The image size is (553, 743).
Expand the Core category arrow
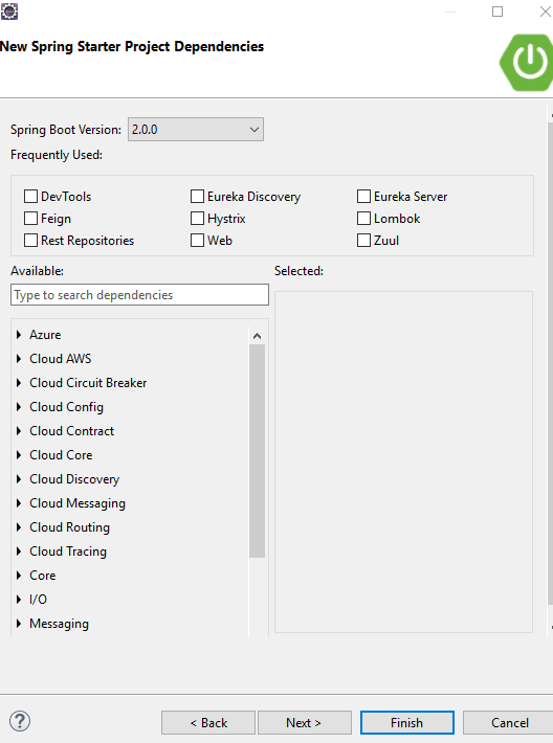click(19, 575)
